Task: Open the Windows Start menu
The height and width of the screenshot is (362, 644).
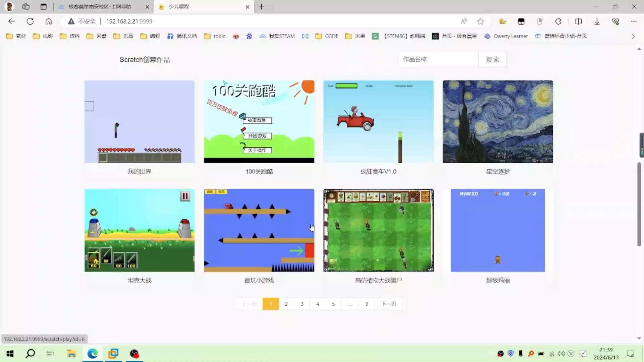Action: [10, 354]
